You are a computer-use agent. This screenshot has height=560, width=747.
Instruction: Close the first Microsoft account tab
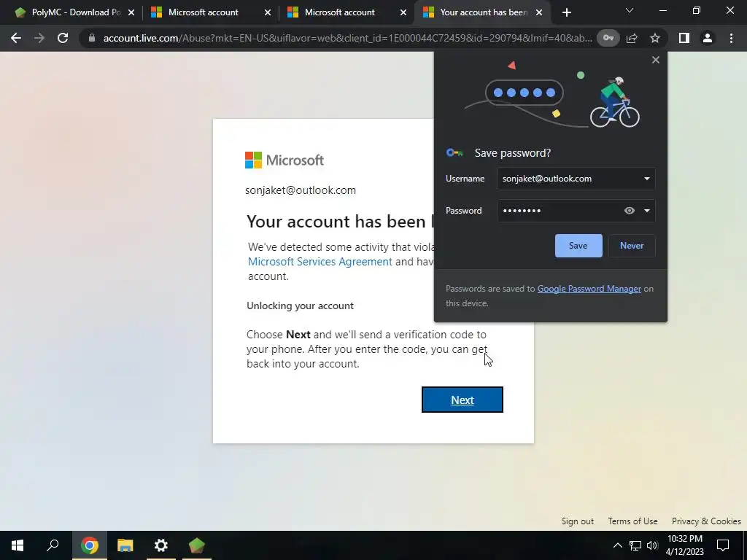click(268, 12)
